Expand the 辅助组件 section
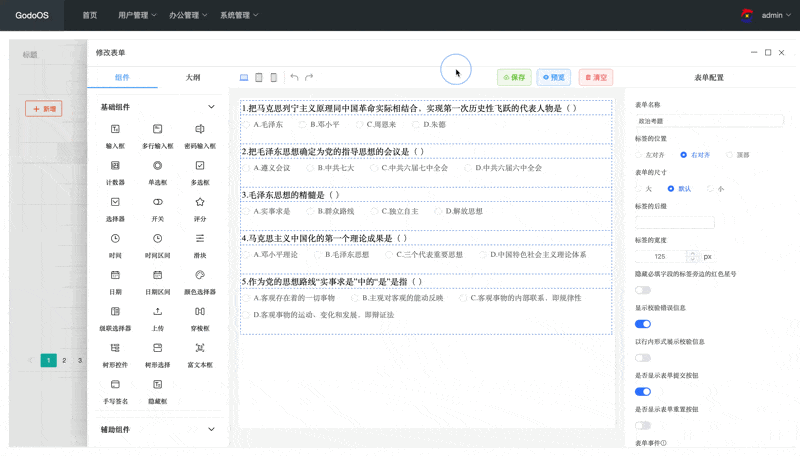This screenshot has height=456, width=800. pos(211,429)
